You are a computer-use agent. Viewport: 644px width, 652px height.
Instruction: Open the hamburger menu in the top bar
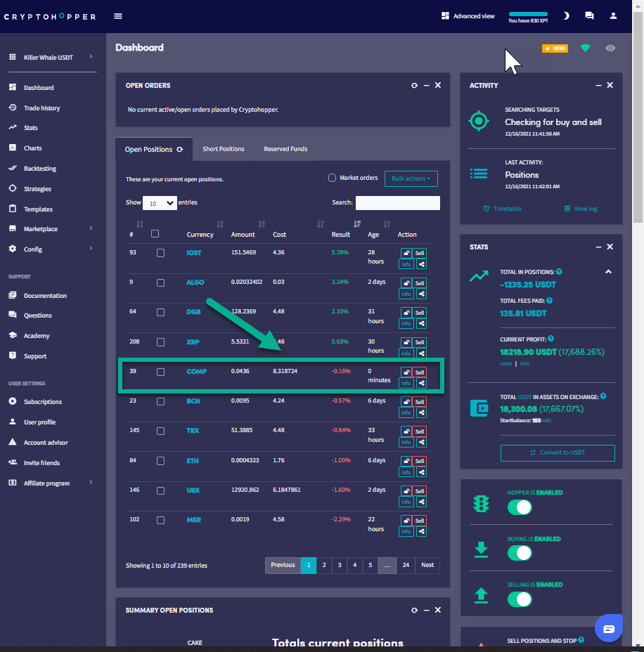tap(118, 16)
